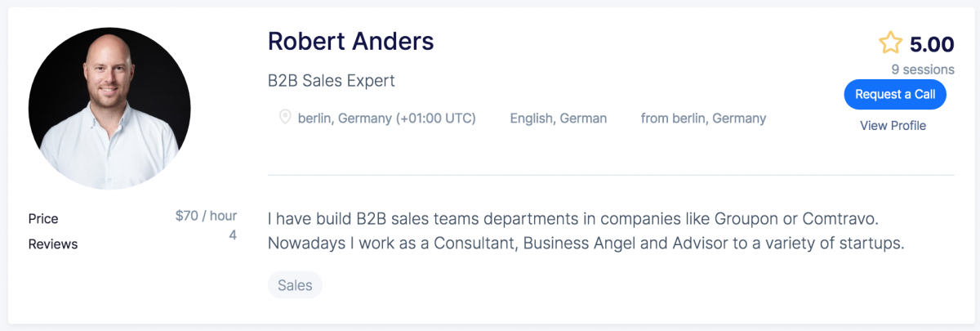Click the 5.00 rating score

tap(932, 44)
